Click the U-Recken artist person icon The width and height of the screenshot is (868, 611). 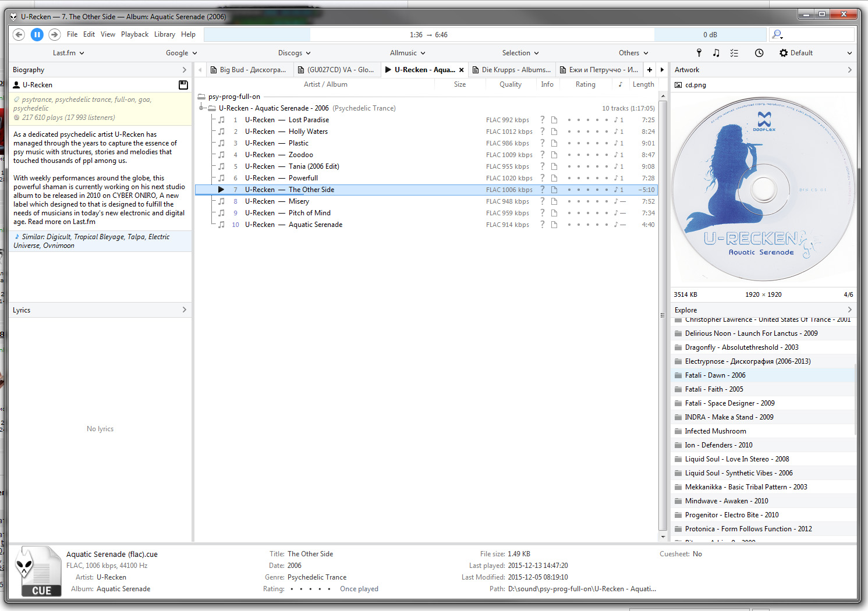coord(16,85)
